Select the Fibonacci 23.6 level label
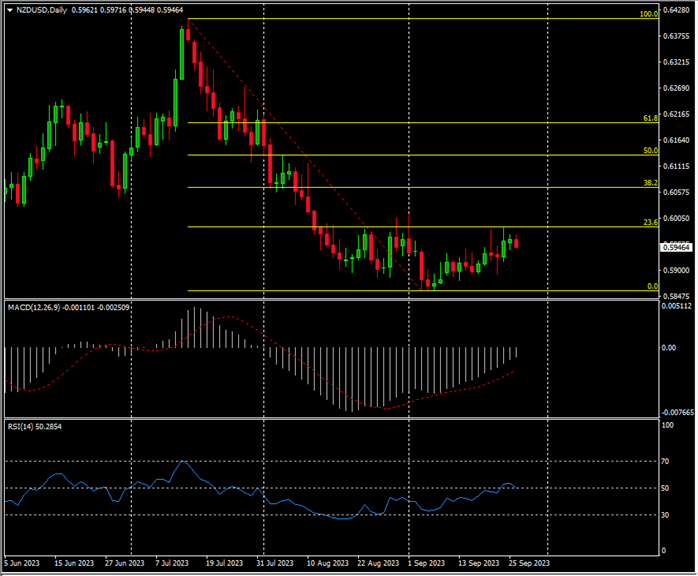698x576 pixels. pos(648,222)
